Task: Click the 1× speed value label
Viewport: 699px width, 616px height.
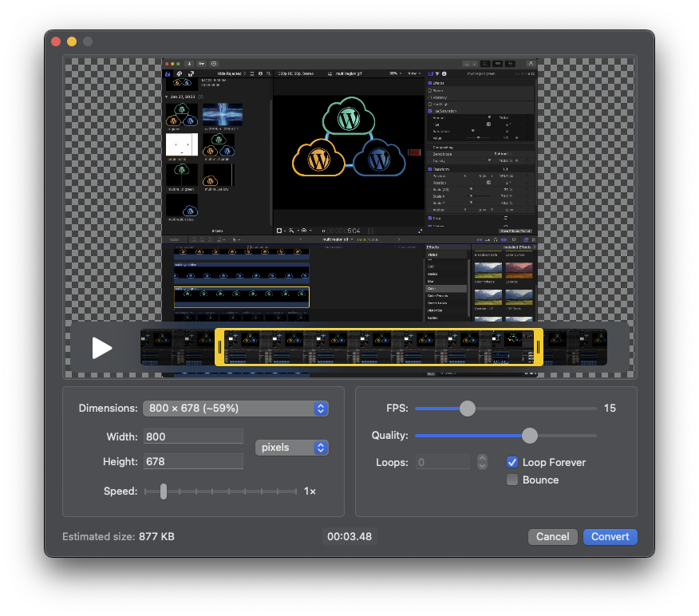Action: (x=310, y=492)
